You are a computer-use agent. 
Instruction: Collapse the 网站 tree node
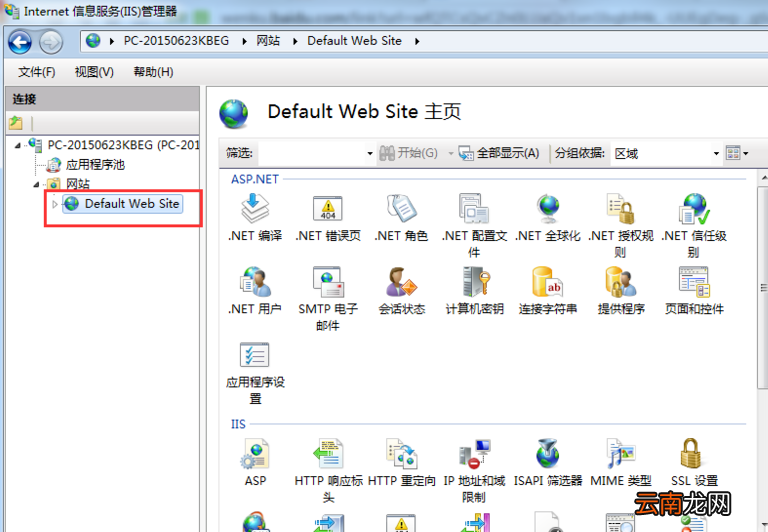click(x=36, y=185)
